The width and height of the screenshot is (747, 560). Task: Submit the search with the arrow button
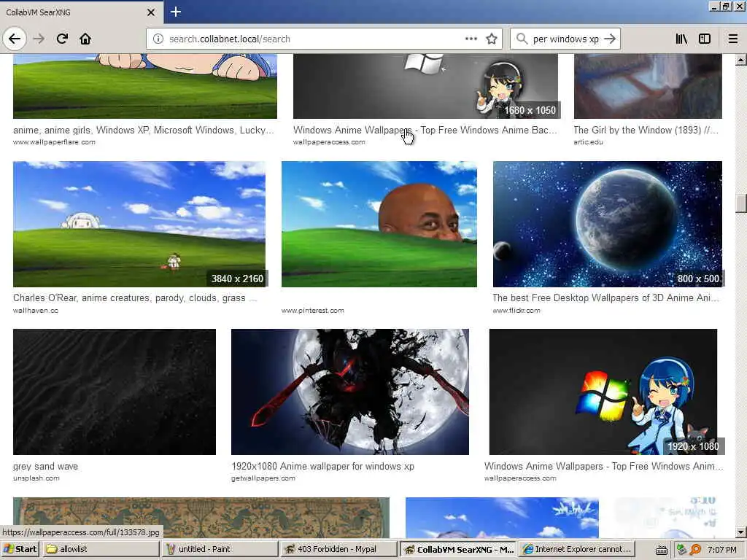(610, 39)
